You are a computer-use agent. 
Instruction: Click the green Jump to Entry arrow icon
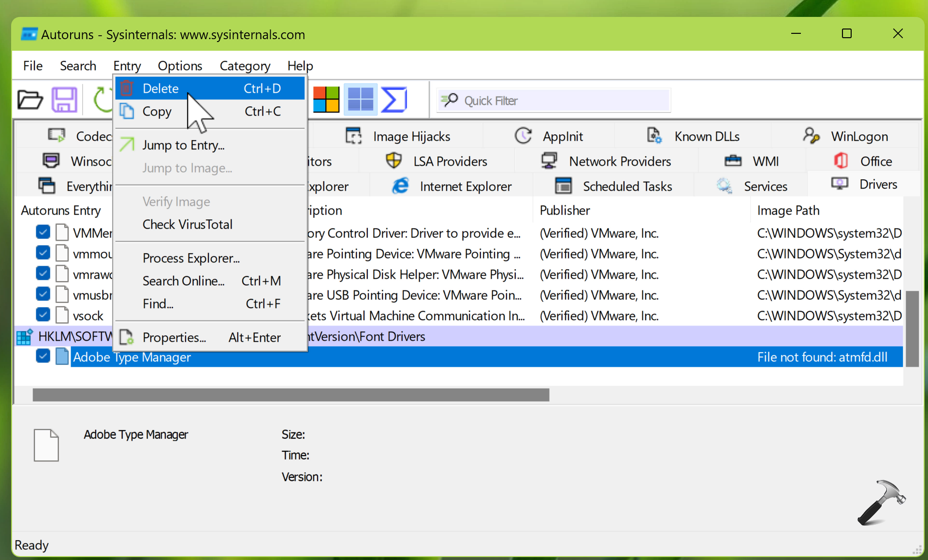(127, 144)
